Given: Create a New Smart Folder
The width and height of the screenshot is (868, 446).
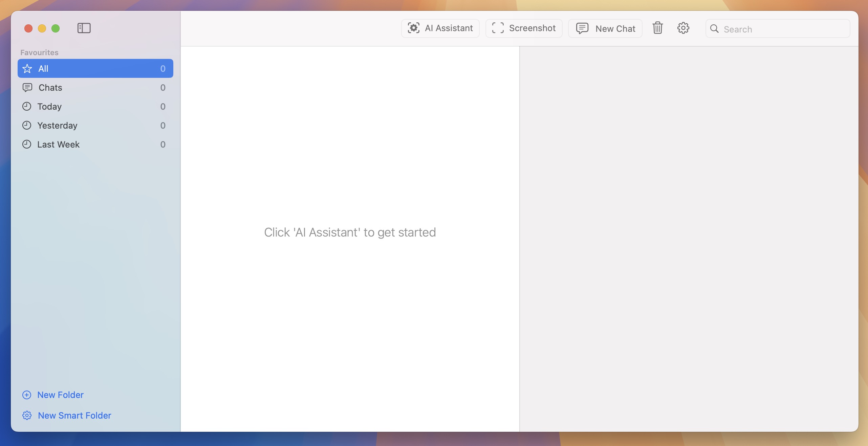Looking at the screenshot, I should point(74,416).
